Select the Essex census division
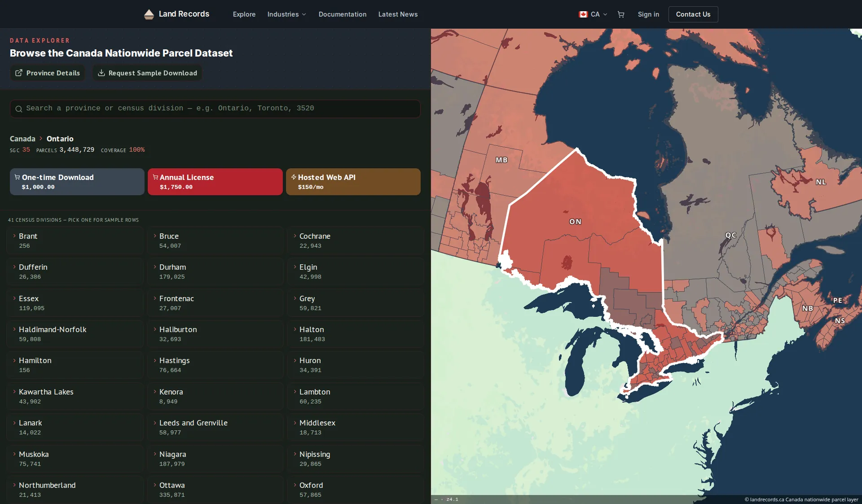 pyautogui.click(x=75, y=302)
